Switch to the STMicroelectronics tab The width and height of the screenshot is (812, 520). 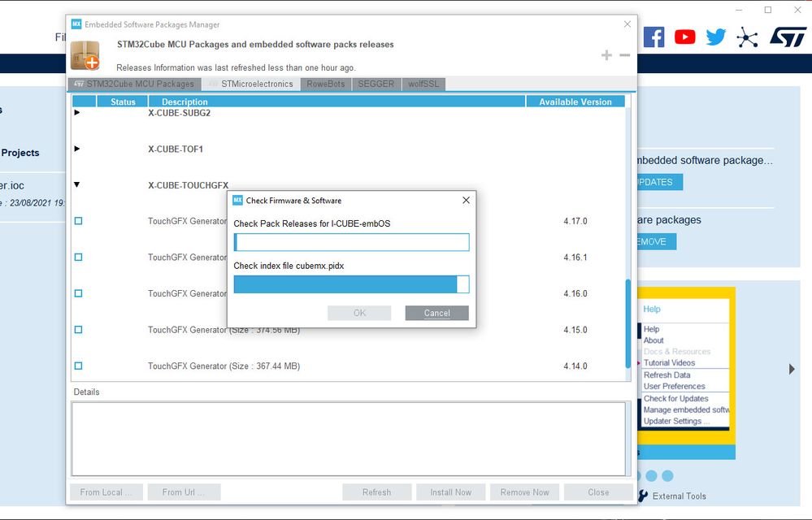click(x=251, y=84)
